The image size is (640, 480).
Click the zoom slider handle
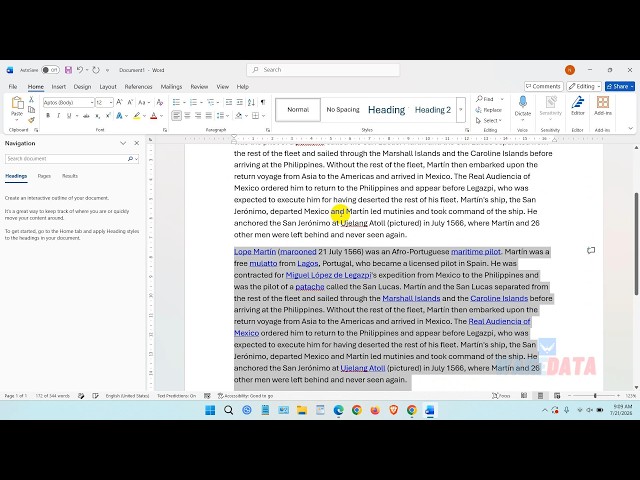[x=595, y=396]
